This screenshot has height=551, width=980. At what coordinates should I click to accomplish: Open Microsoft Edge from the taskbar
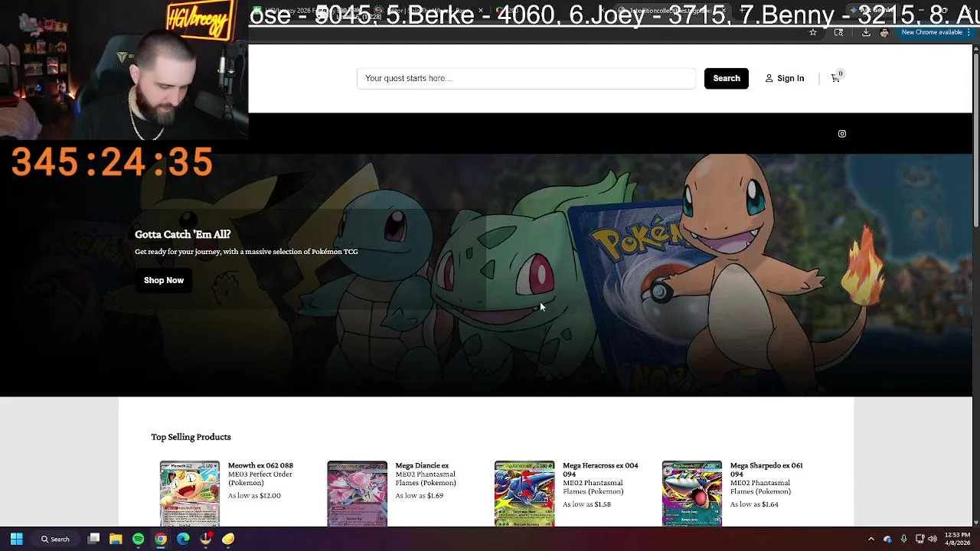183,539
